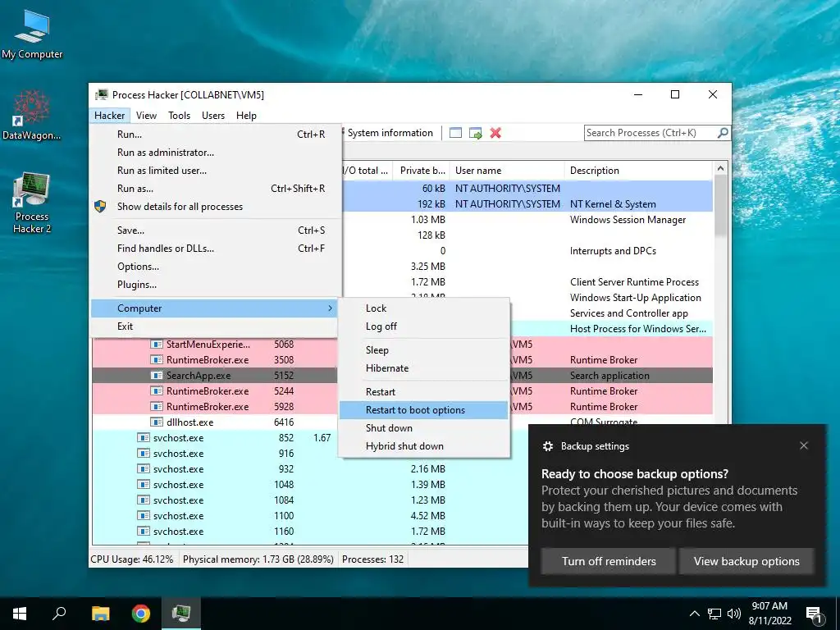Sort by the Description column header
The width and height of the screenshot is (840, 630).
coord(638,171)
